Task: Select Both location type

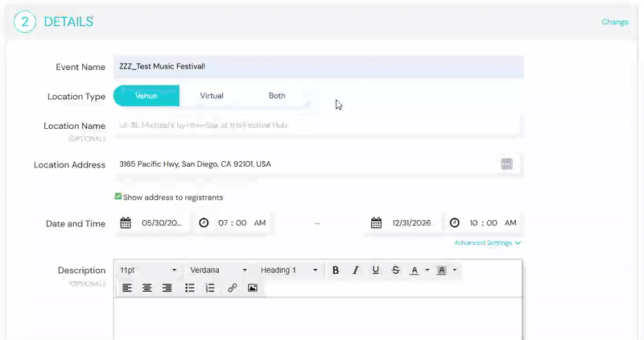Action: 277,96
